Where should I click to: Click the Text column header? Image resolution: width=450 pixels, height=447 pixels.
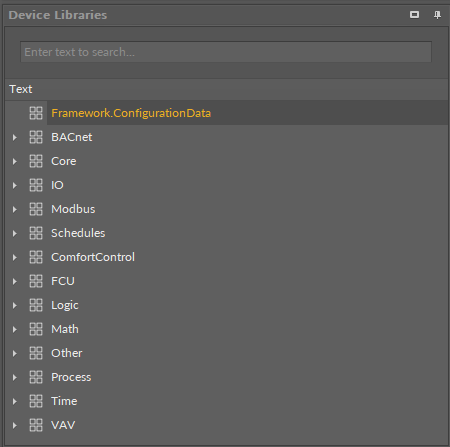pyautogui.click(x=226, y=89)
